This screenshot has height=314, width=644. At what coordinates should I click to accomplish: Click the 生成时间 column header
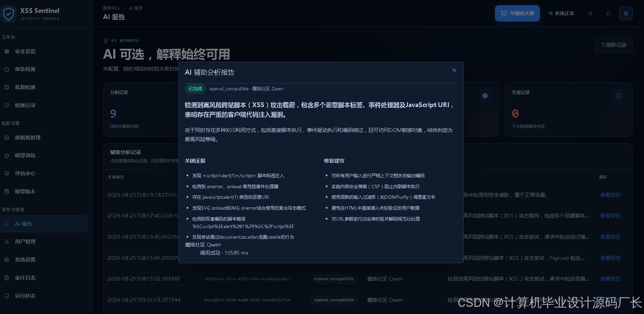pos(116,177)
